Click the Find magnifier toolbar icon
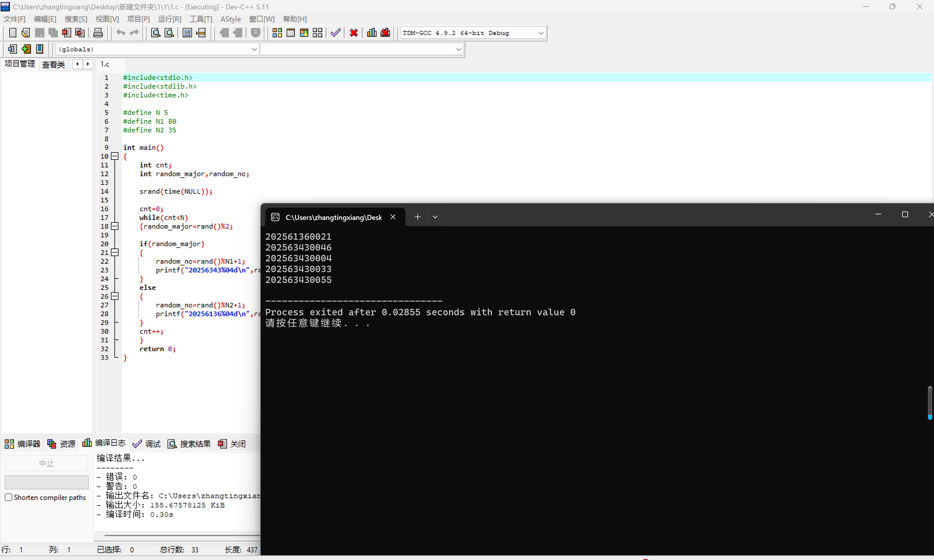The image size is (934, 560). click(x=156, y=33)
